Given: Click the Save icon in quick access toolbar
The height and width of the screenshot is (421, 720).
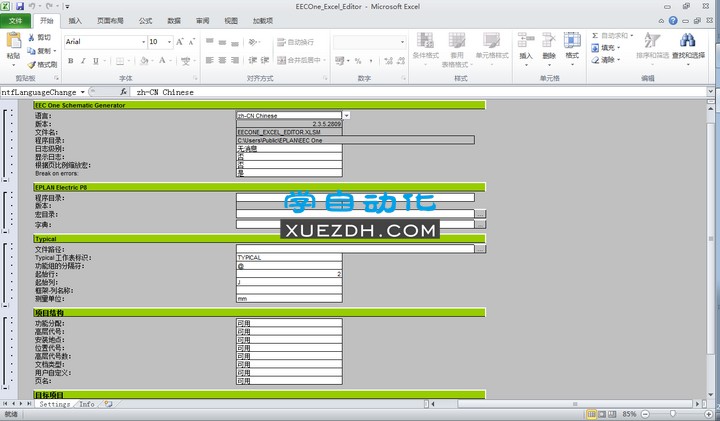Looking at the screenshot, I should (x=20, y=6).
